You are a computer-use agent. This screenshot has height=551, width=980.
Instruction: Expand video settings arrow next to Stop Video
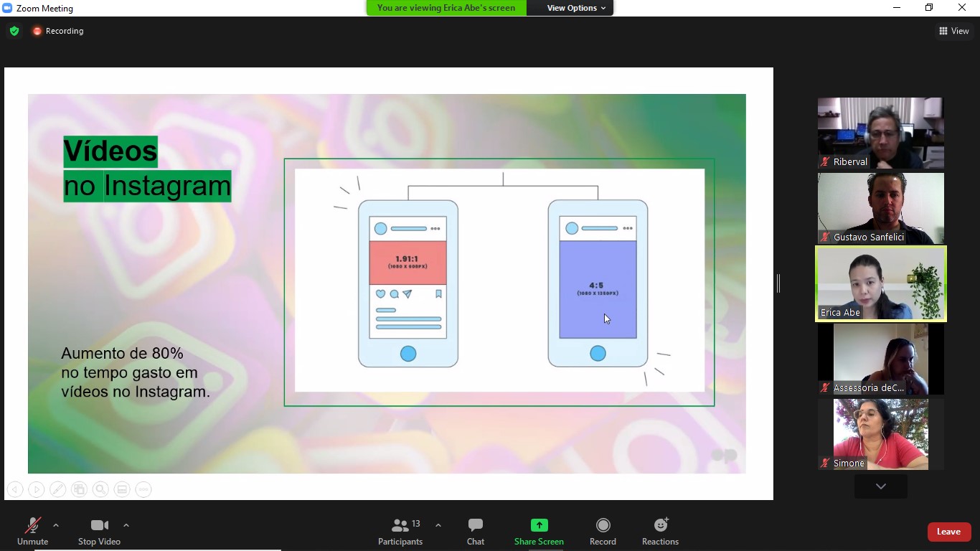coord(126,525)
